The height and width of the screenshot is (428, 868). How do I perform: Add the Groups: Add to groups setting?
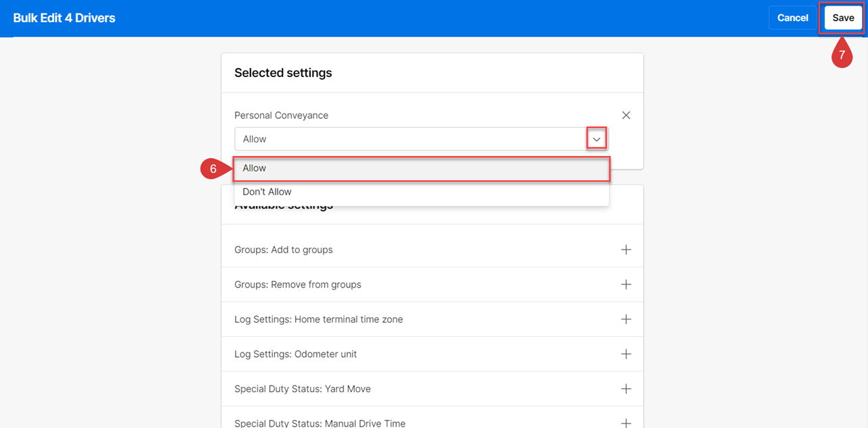pyautogui.click(x=626, y=250)
